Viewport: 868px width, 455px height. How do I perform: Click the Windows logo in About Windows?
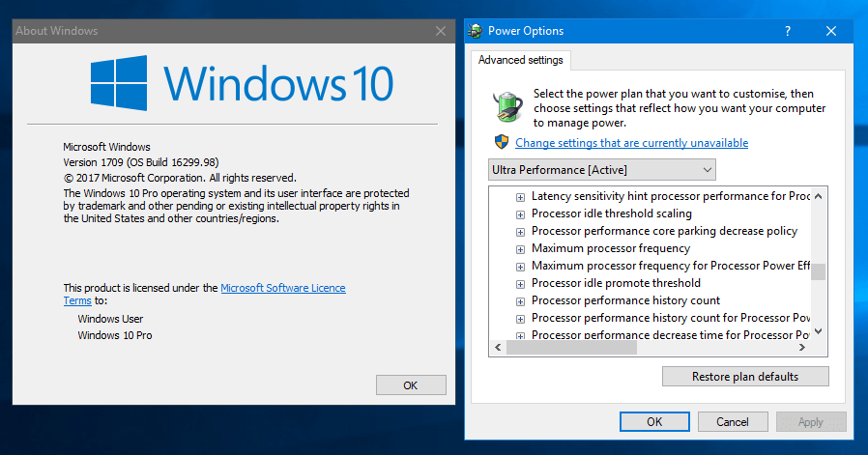(119, 83)
